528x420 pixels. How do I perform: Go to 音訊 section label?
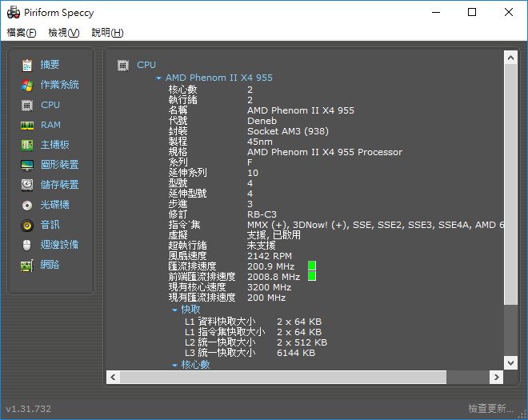coord(50,225)
